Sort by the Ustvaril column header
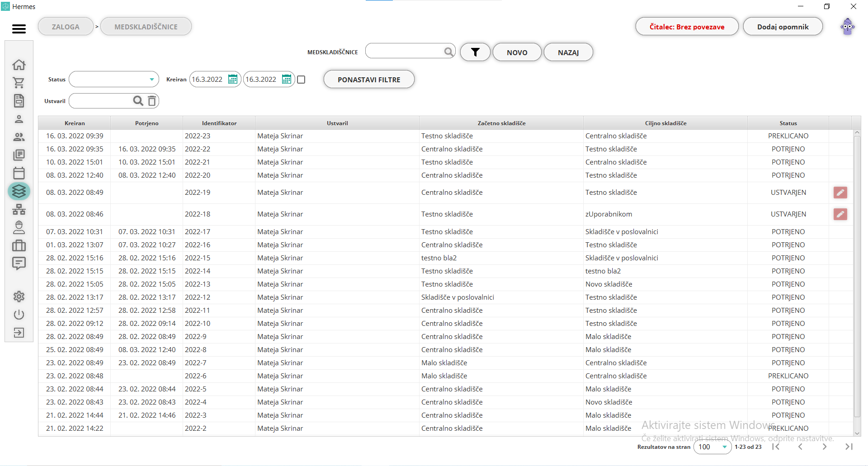868x466 pixels. coord(337,123)
